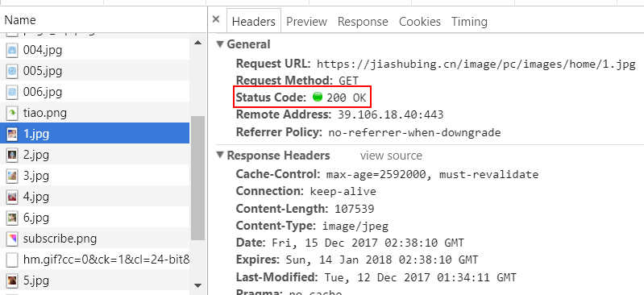Click the 2.jpg image thumbnail icon
This screenshot has height=295, width=644.
[x=12, y=155]
